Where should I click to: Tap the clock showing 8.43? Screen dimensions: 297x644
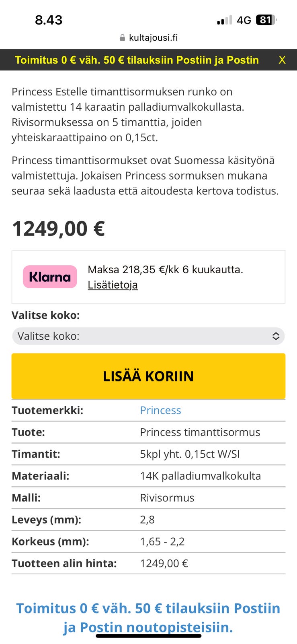point(48,20)
